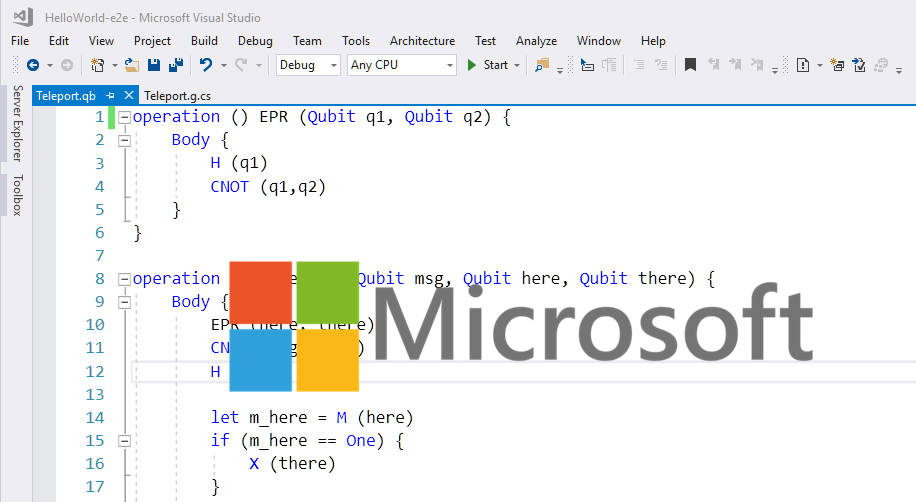Click the grayed globe icon in toolbar
This screenshot has height=502, width=916.
coord(881,65)
